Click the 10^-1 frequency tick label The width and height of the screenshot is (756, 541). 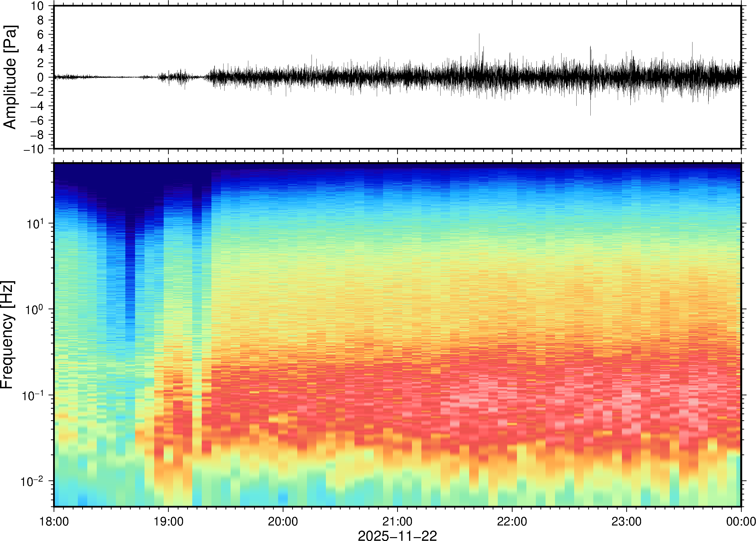point(33,395)
